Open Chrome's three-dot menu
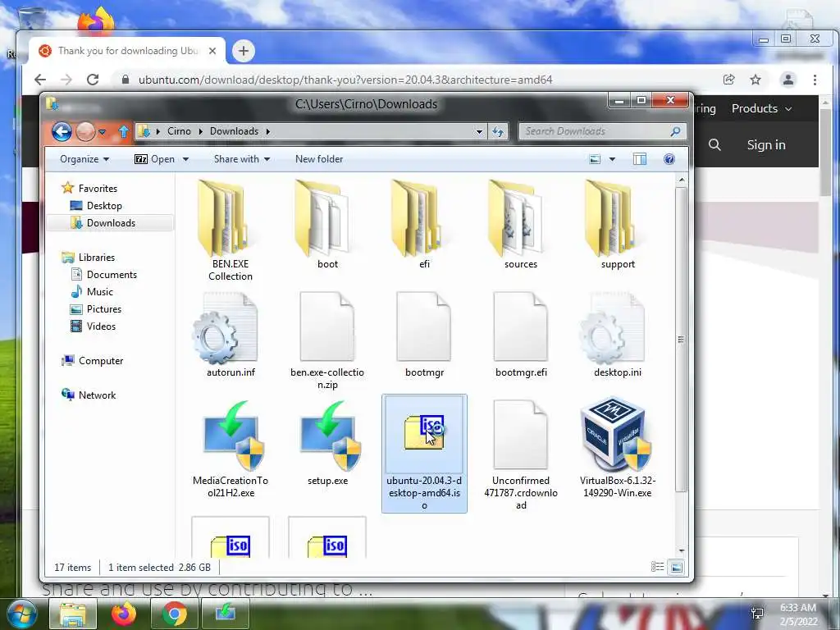Image resolution: width=840 pixels, height=630 pixels. pos(815,80)
